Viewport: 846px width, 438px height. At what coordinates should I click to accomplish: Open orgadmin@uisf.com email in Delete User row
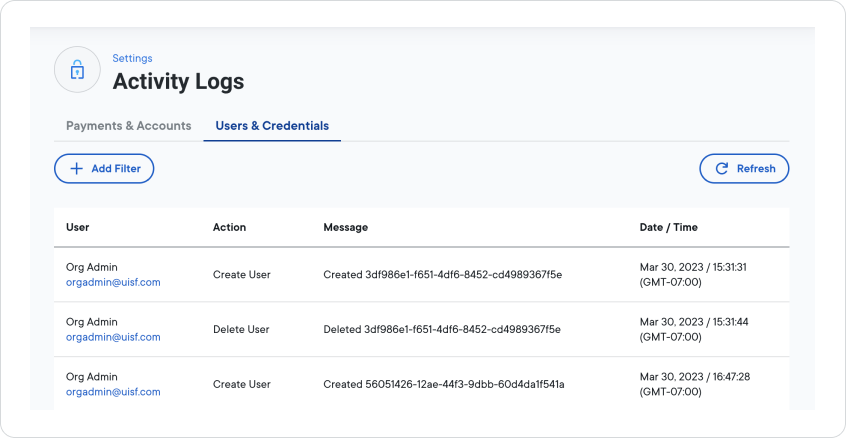click(113, 337)
